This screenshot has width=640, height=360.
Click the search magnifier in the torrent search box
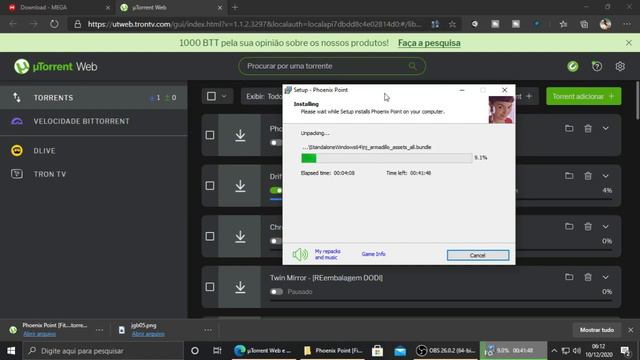tap(412, 66)
